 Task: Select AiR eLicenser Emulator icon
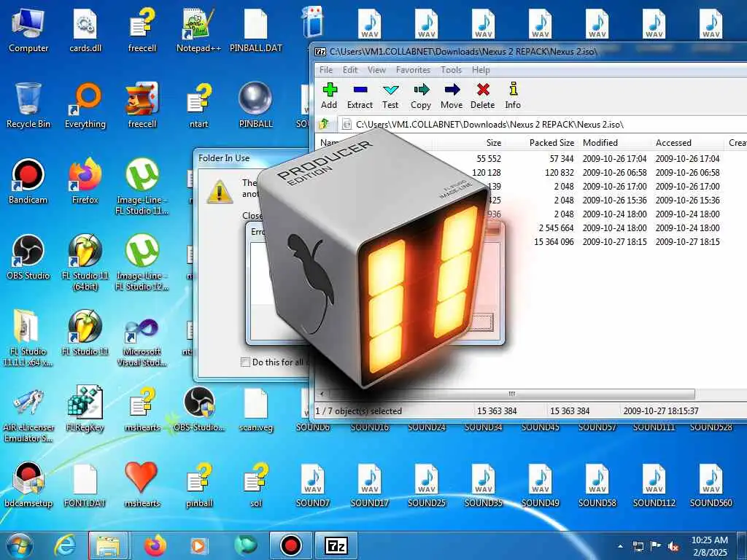[x=28, y=414]
